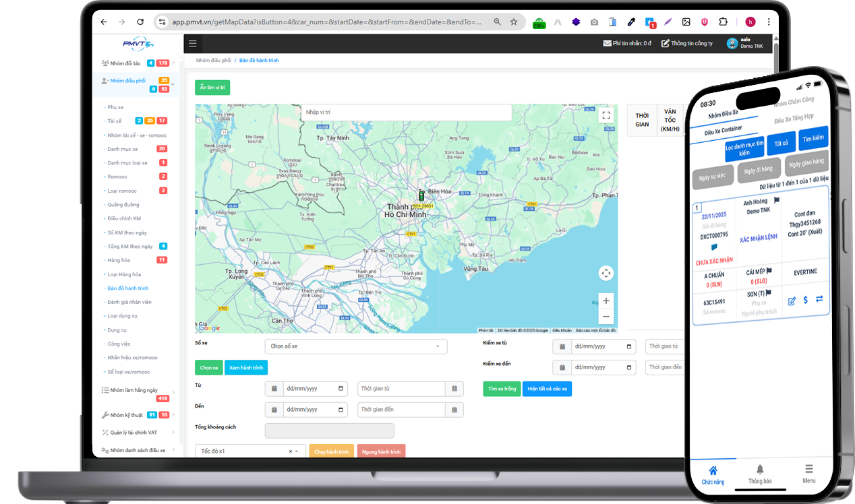This screenshot has width=855, height=504.
Task: Switch to Điều Xe Container tab on phone
Action: pos(724,129)
